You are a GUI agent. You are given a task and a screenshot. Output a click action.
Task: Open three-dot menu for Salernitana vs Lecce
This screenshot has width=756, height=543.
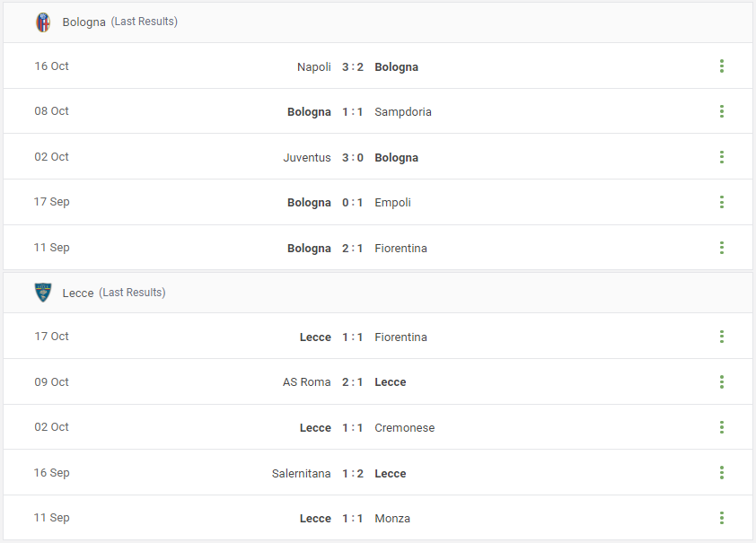pyautogui.click(x=721, y=473)
